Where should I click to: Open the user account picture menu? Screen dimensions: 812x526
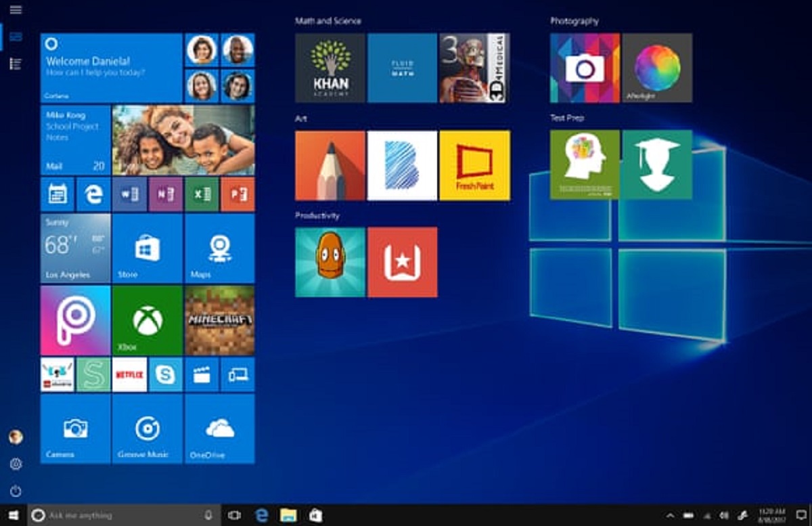click(16, 437)
